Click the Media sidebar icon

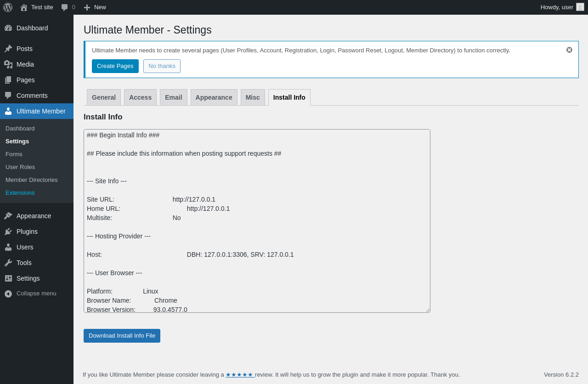pos(8,64)
